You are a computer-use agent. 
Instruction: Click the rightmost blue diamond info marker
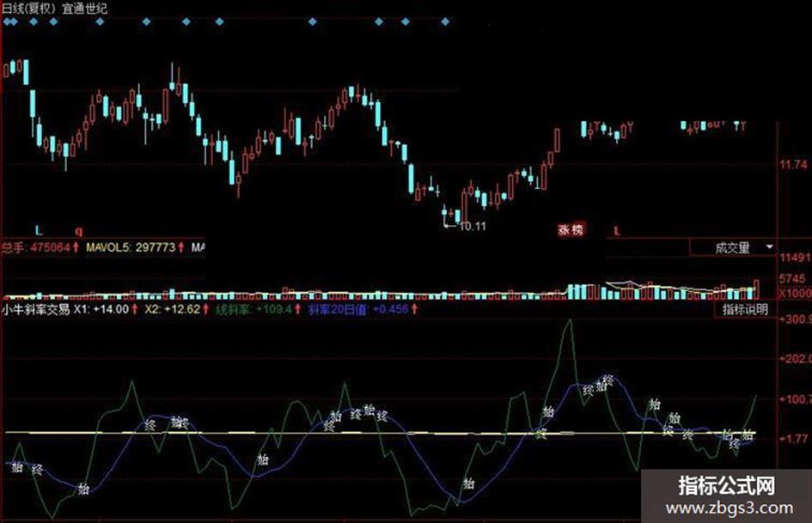pyautogui.click(x=445, y=21)
